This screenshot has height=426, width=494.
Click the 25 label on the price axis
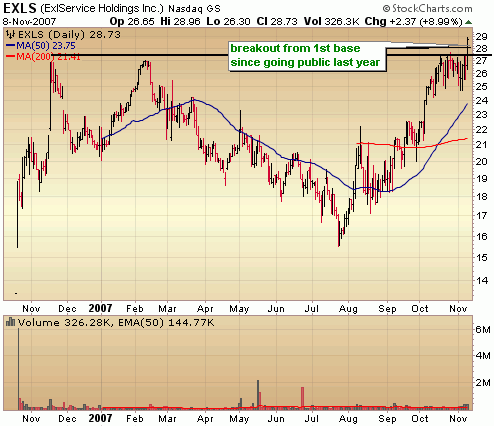coord(482,86)
